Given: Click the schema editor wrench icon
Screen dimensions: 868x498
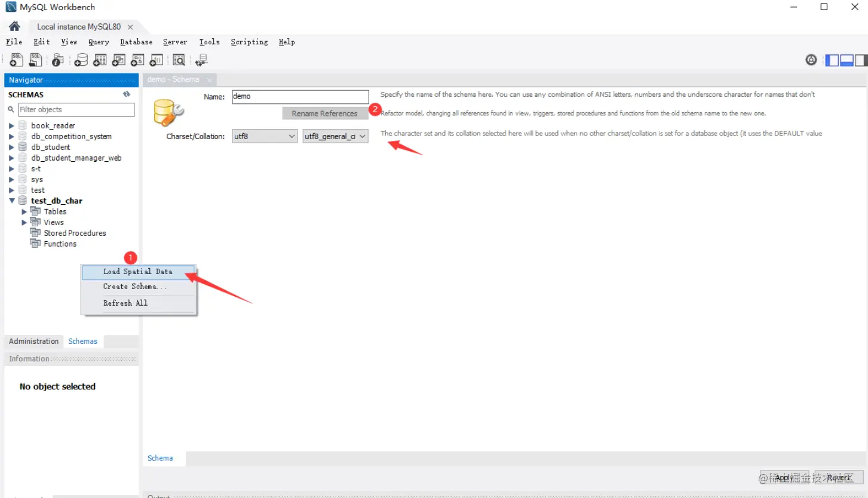Looking at the screenshot, I should click(x=168, y=112).
